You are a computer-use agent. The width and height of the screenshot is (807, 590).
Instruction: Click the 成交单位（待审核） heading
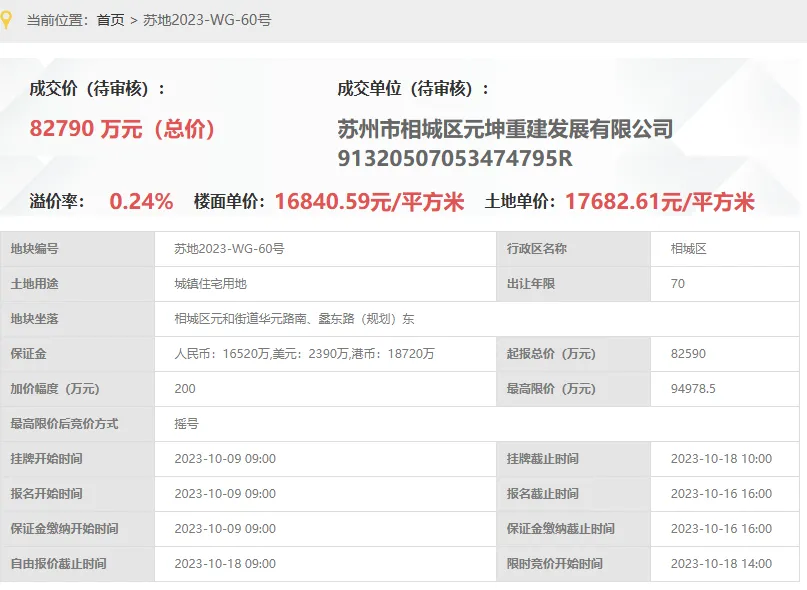point(413,89)
